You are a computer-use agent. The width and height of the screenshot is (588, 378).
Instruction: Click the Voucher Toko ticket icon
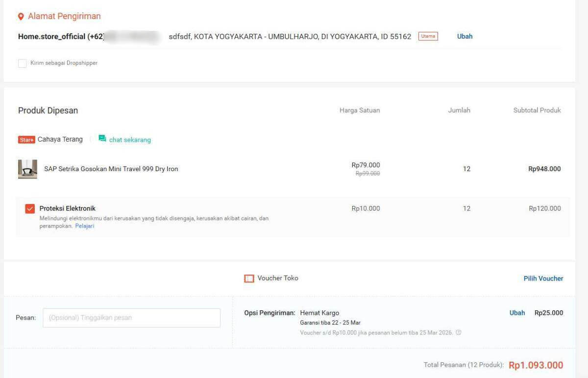point(249,278)
